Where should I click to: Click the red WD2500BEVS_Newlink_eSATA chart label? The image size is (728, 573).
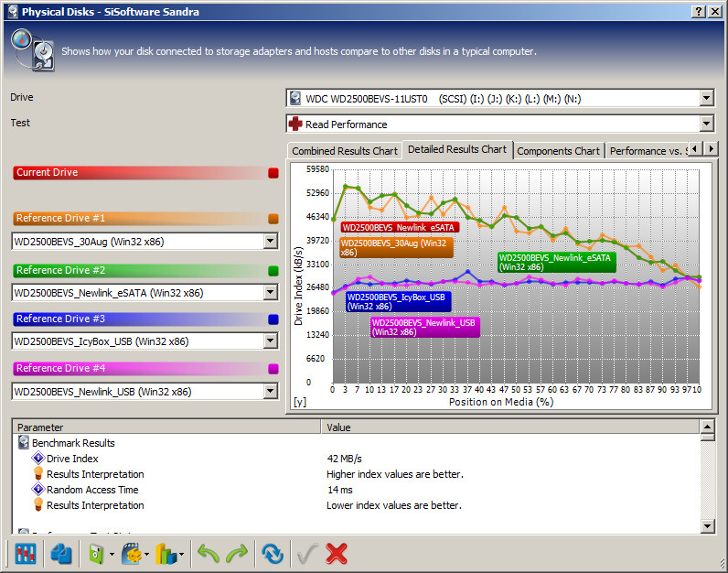(x=400, y=227)
